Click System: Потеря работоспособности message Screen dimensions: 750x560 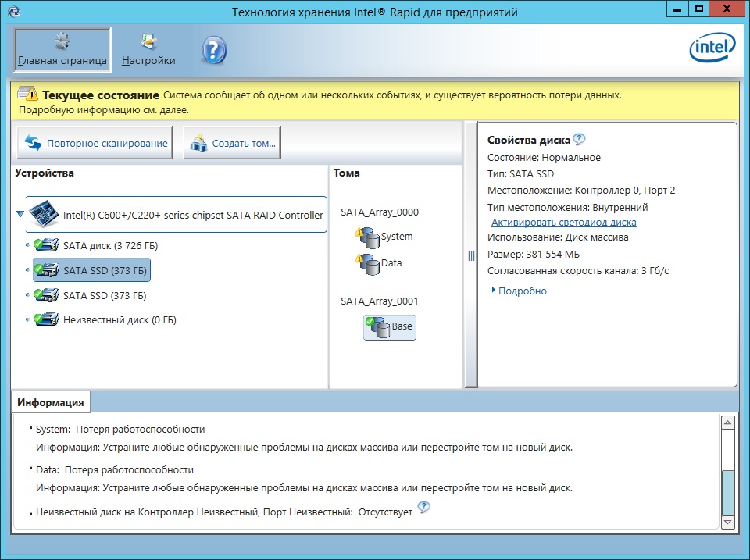(x=120, y=429)
